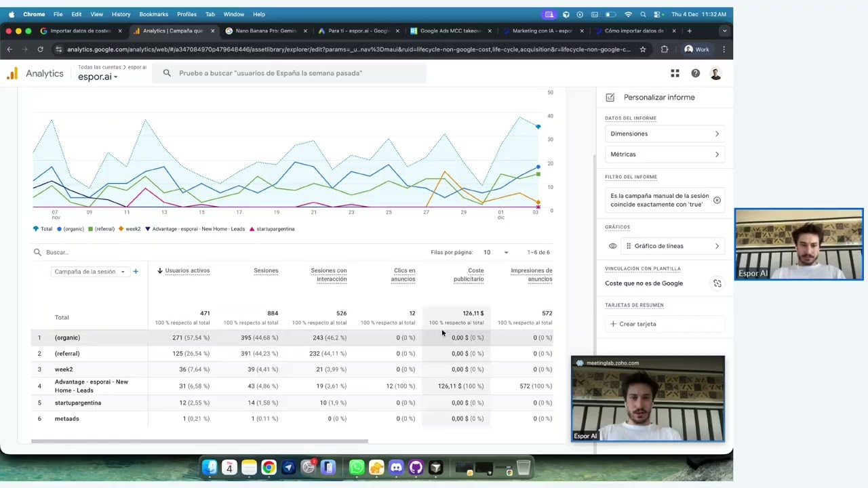Open the Chrome tab search chevron
This screenshot has width=868, height=488.
click(724, 30)
